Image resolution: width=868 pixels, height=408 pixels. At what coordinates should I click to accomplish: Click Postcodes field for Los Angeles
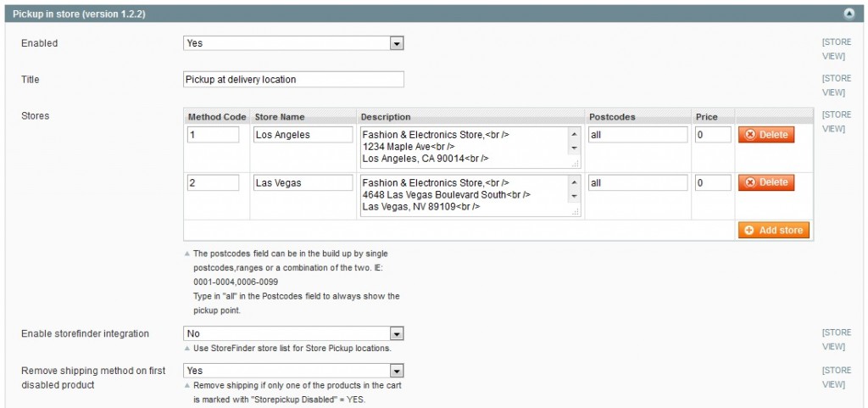tap(637, 135)
